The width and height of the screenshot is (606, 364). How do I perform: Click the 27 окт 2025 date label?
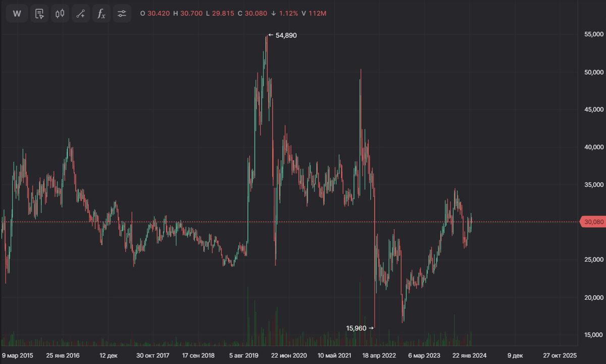560,355
